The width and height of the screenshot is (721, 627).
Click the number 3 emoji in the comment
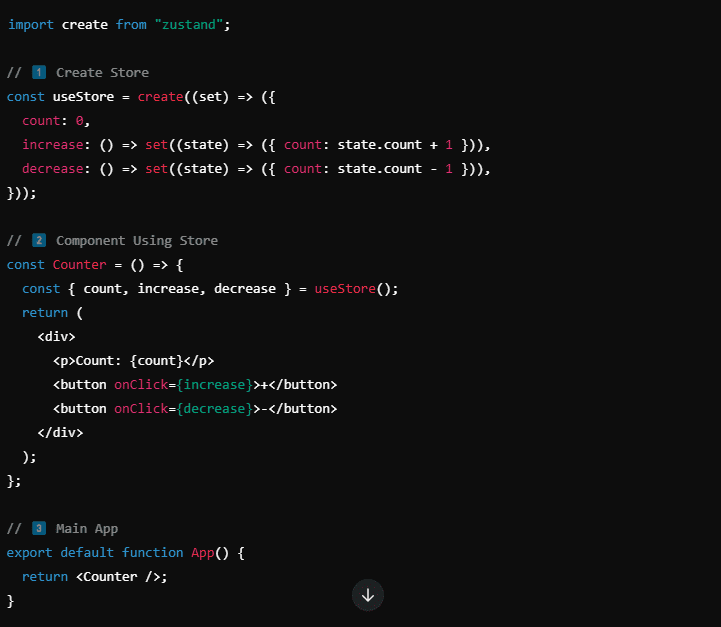(x=39, y=528)
